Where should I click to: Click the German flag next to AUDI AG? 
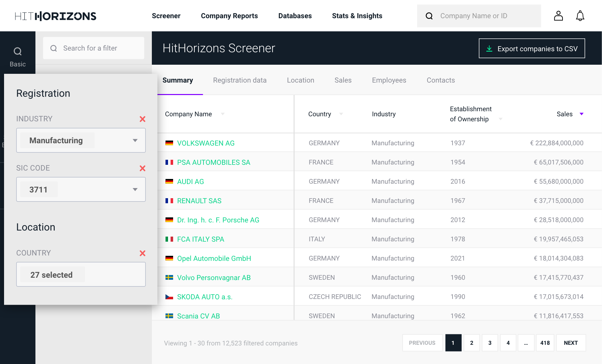click(x=169, y=181)
